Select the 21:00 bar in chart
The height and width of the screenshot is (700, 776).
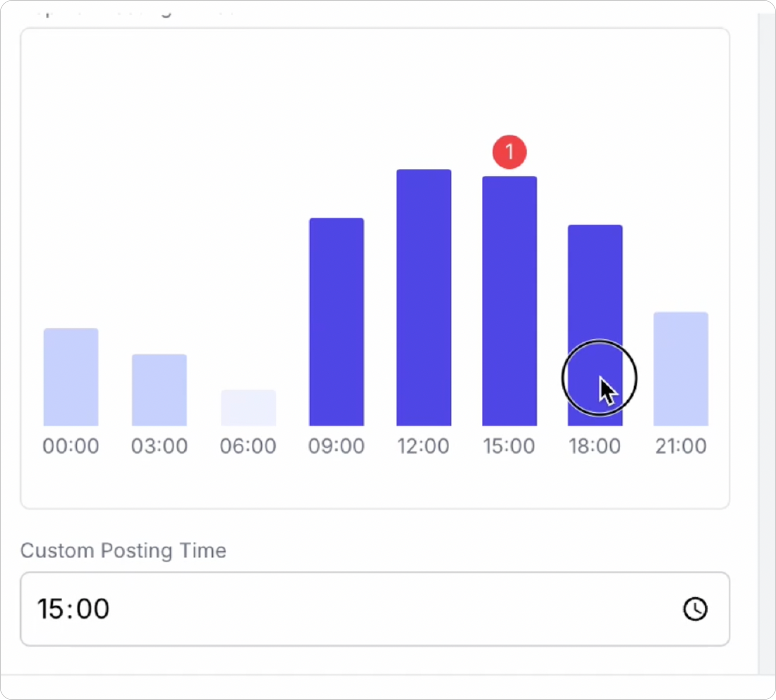click(x=680, y=369)
